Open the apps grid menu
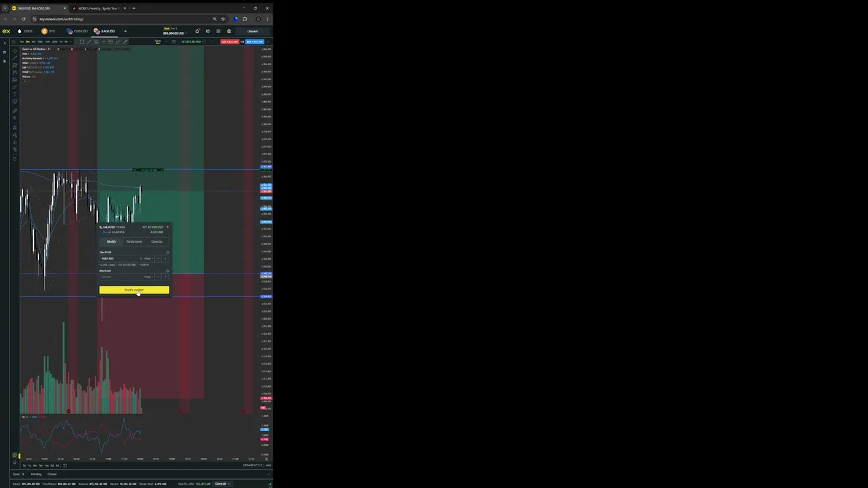This screenshot has width=868, height=488. pyautogui.click(x=218, y=31)
